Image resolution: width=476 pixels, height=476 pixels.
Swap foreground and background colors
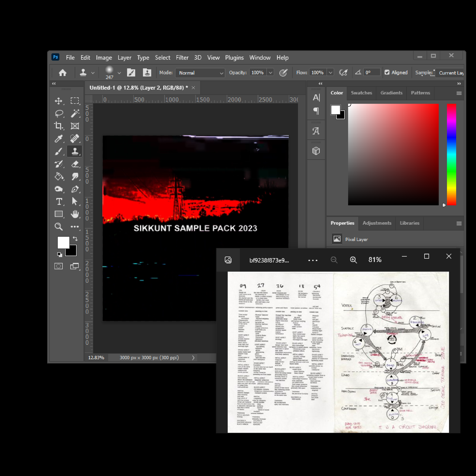click(x=75, y=238)
